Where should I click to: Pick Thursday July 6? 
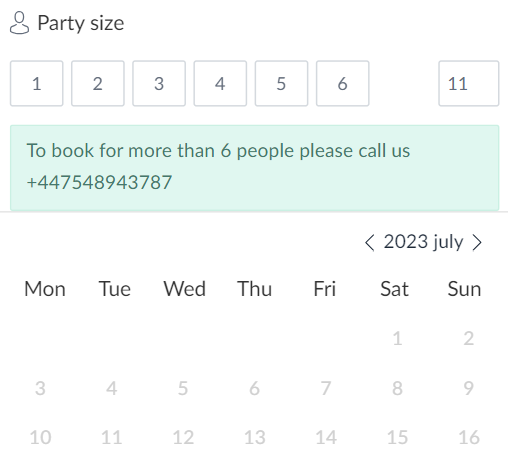tap(254, 388)
